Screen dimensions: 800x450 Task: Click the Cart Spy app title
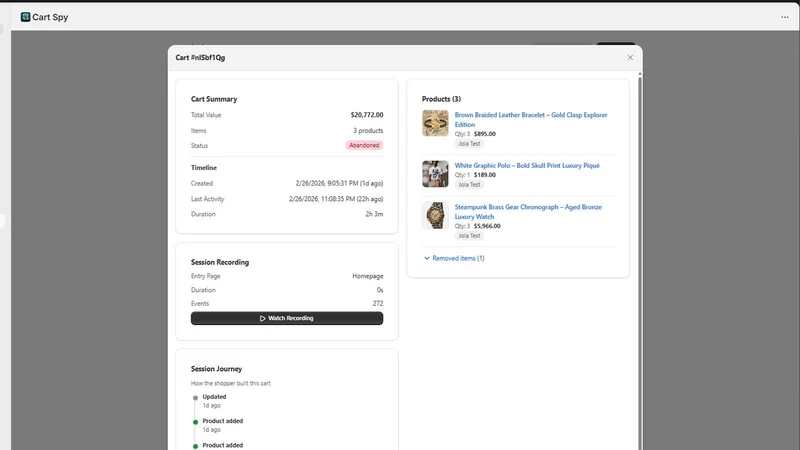coord(50,17)
